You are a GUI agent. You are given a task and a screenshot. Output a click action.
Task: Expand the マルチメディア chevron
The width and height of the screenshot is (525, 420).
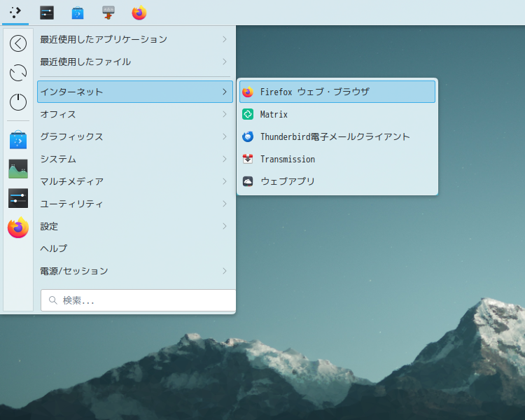tap(225, 181)
